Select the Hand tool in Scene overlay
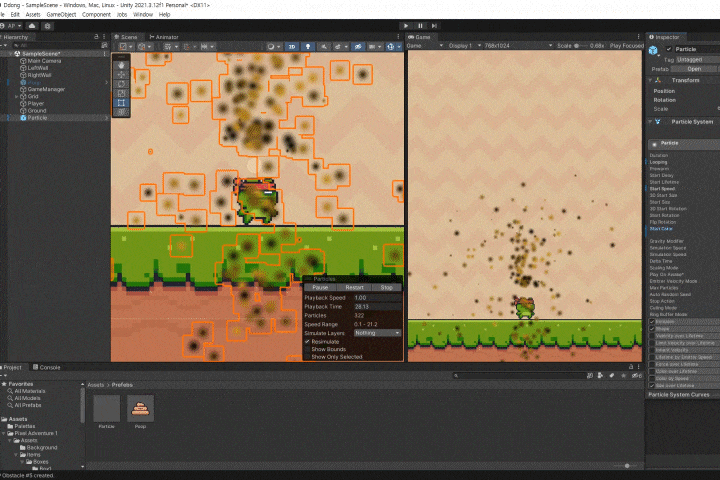 click(121, 65)
